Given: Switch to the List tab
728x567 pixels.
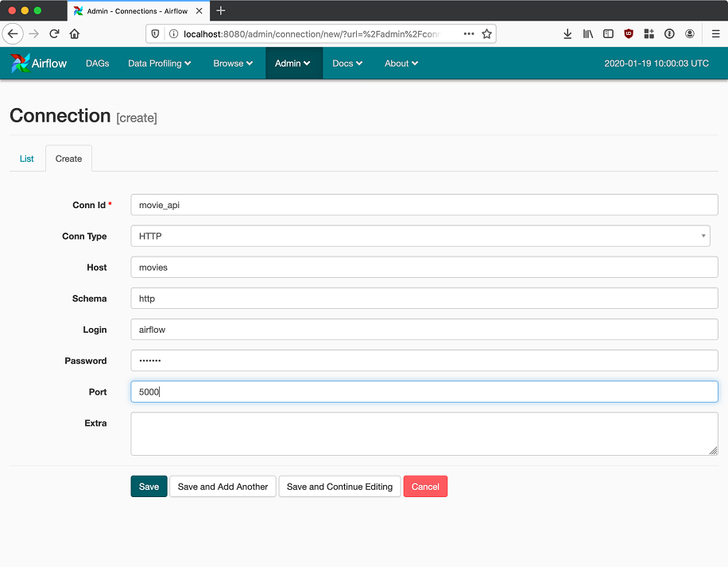Looking at the screenshot, I should point(27,159).
